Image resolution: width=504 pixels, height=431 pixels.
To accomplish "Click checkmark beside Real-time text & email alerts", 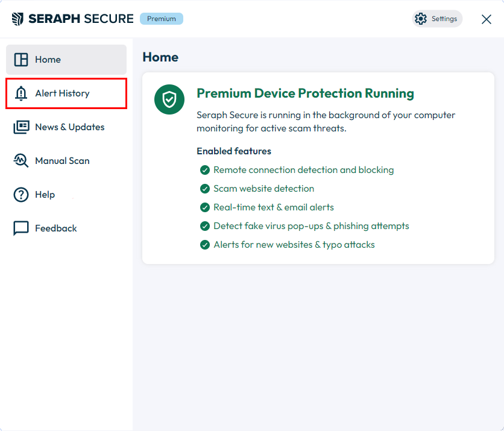I will coord(205,207).
